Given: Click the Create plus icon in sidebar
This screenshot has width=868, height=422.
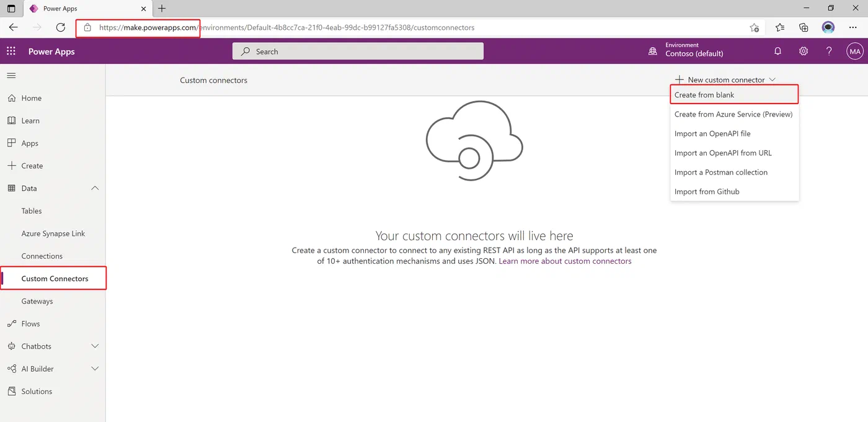Looking at the screenshot, I should (x=11, y=166).
